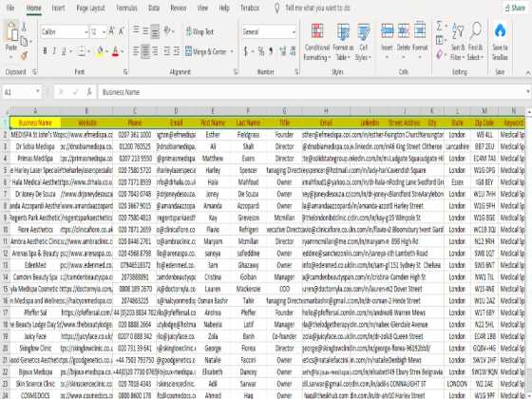Switch to the Insert tab

[58, 8]
